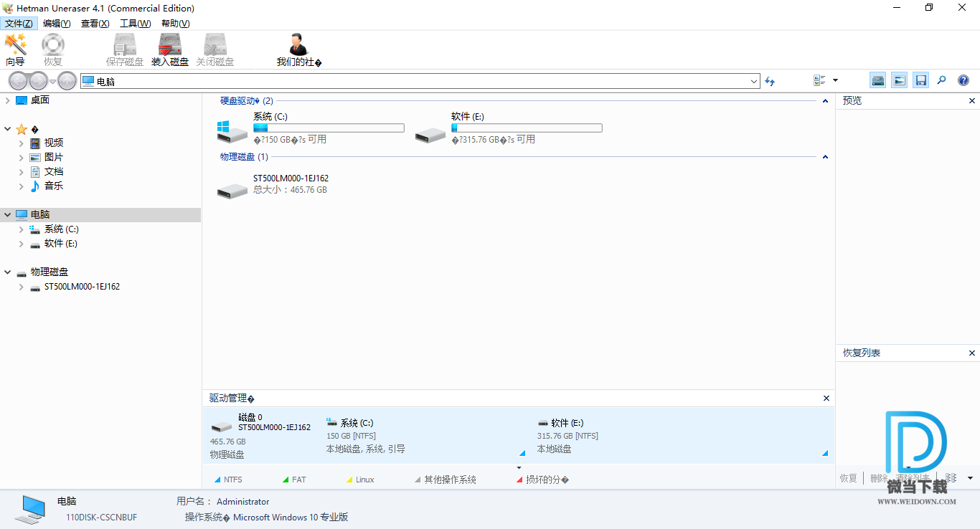Select 图片 in the folder tree
The width and height of the screenshot is (980, 529).
click(54, 158)
